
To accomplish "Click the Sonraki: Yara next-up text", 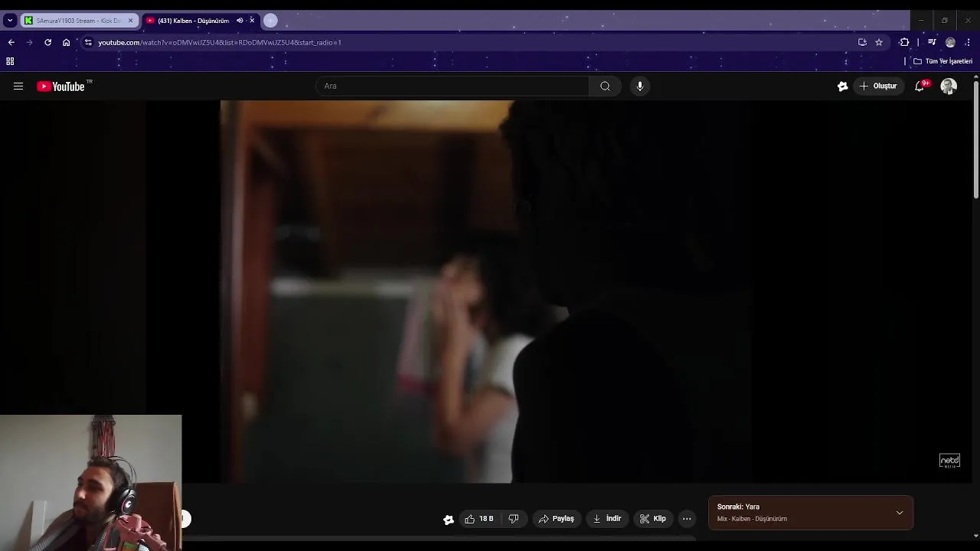I will pos(738,507).
